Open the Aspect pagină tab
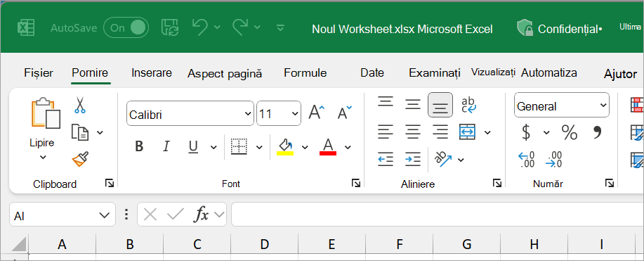This screenshot has height=261, width=644. [225, 74]
